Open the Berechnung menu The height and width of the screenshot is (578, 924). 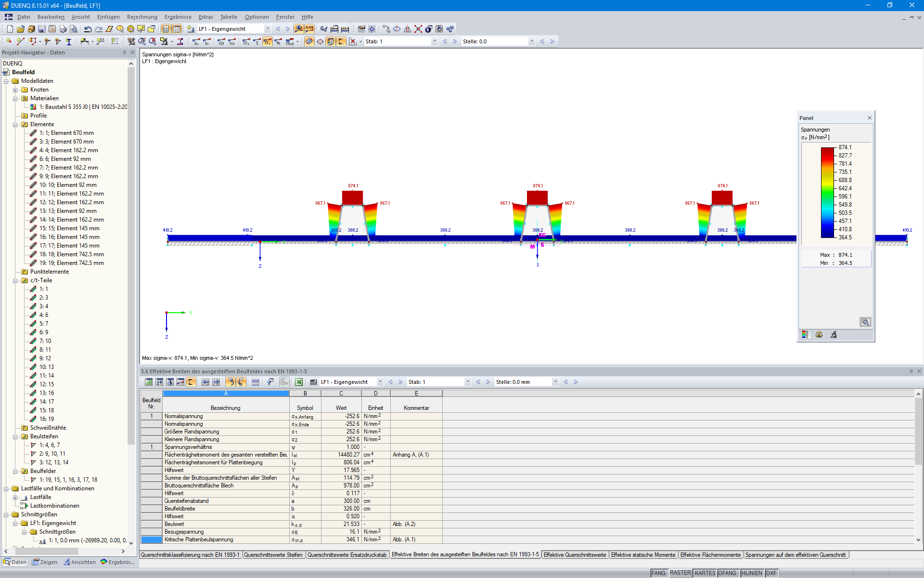pyautogui.click(x=141, y=17)
